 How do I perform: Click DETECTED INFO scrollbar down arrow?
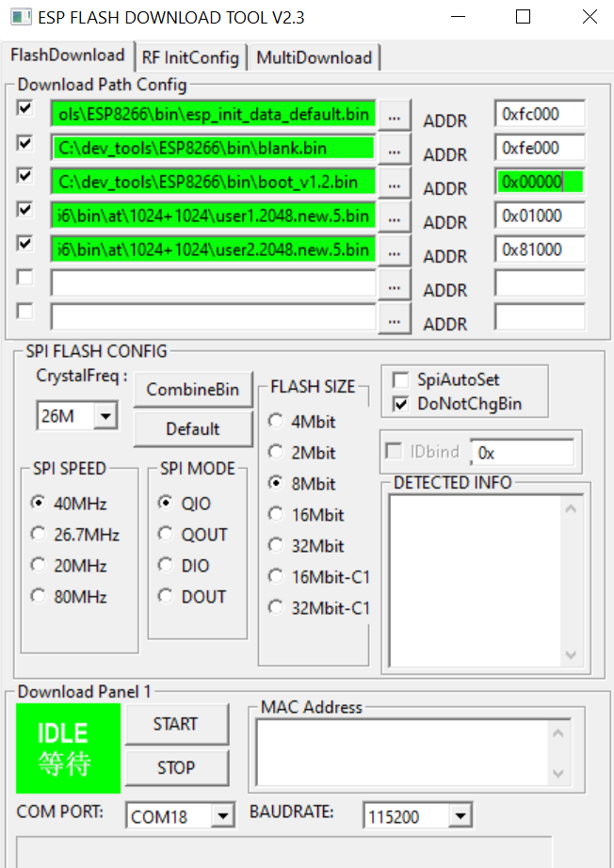click(x=572, y=655)
